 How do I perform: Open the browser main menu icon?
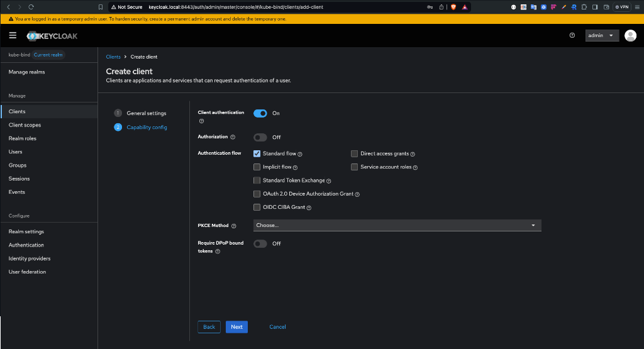[x=637, y=7]
